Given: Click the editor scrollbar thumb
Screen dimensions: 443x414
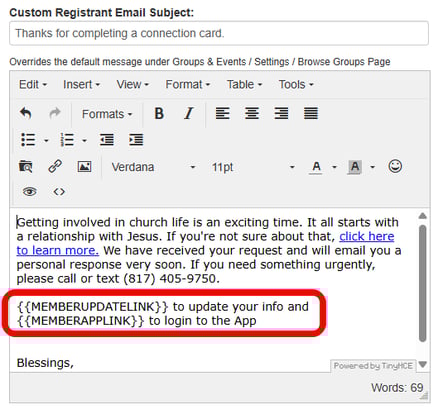Looking at the screenshot, I should [x=423, y=283].
